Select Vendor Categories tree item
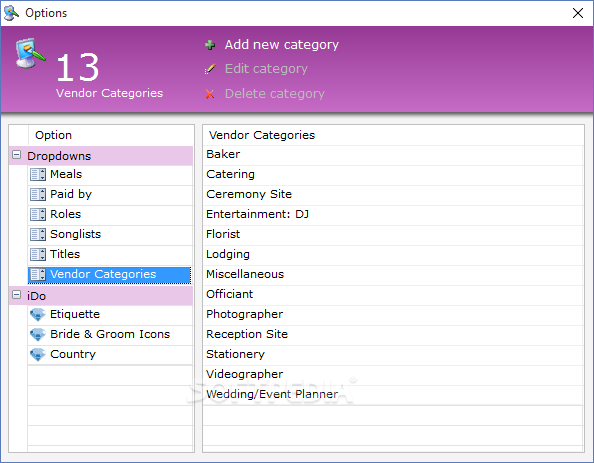 pyautogui.click(x=109, y=275)
